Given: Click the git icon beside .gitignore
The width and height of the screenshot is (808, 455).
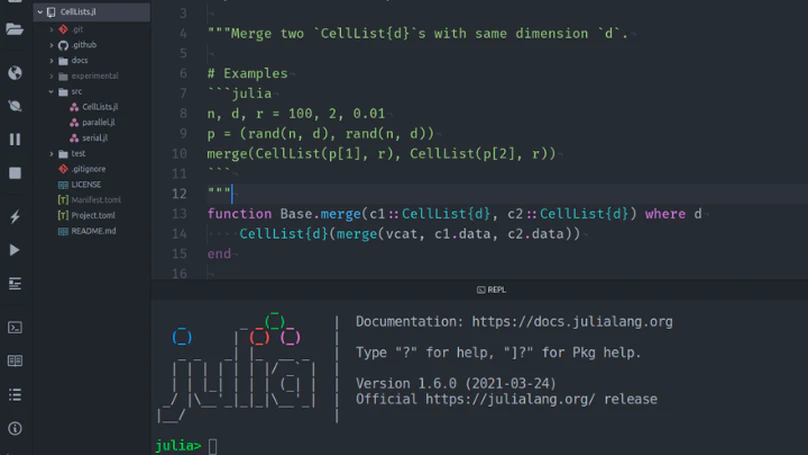Looking at the screenshot, I should (x=63, y=169).
